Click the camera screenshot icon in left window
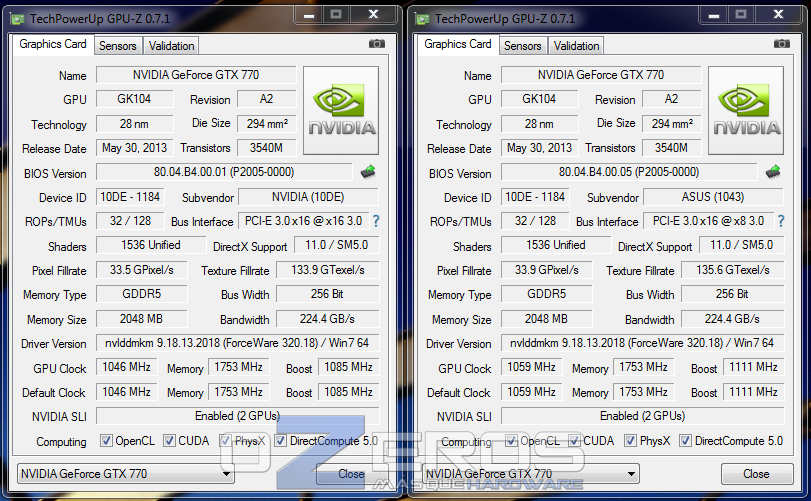This screenshot has height=501, width=811. click(x=376, y=44)
